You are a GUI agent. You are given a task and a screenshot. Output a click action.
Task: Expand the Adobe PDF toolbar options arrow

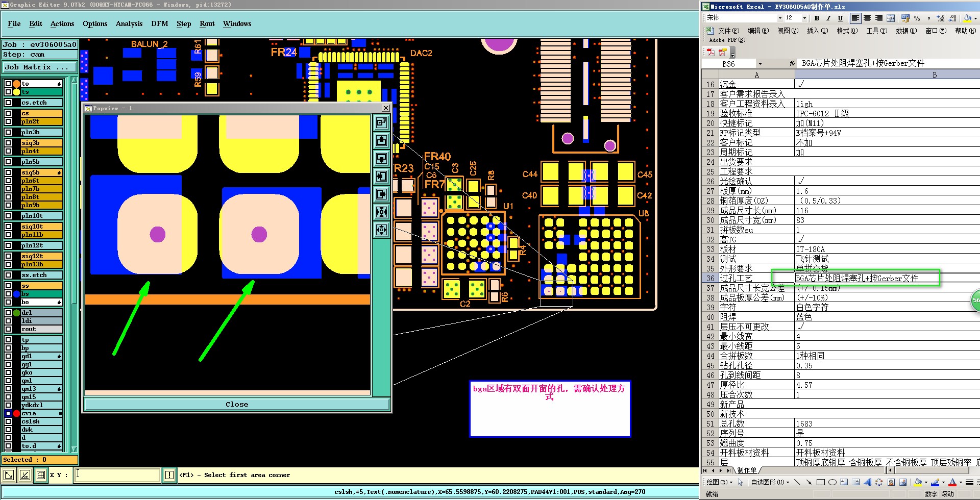732,53
